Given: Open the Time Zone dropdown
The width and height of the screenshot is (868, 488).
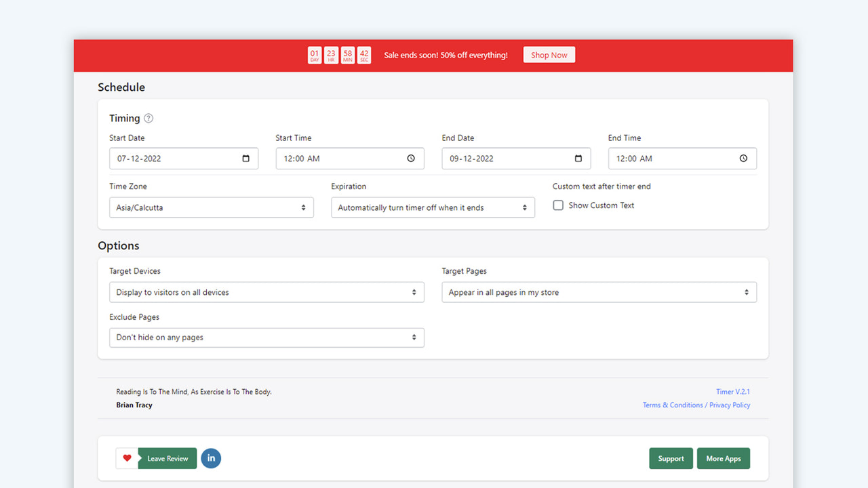Looking at the screenshot, I should coord(211,207).
